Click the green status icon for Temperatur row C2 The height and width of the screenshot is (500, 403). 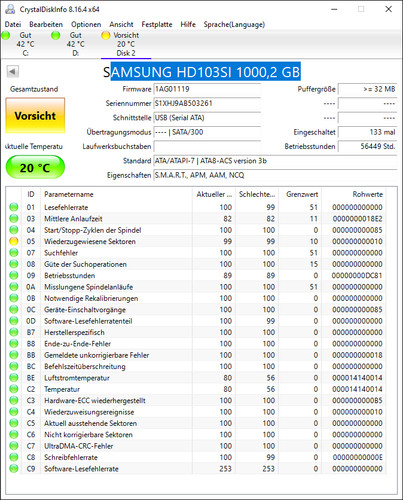pyautogui.click(x=14, y=389)
